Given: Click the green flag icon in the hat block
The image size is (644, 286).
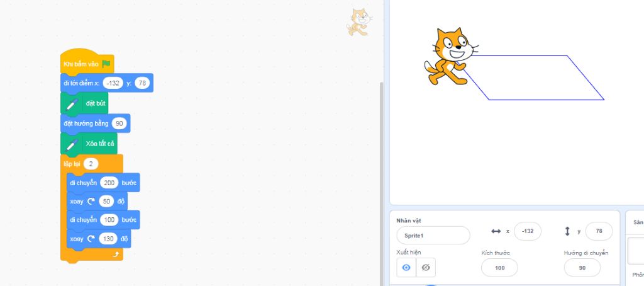Looking at the screenshot, I should tap(106, 64).
